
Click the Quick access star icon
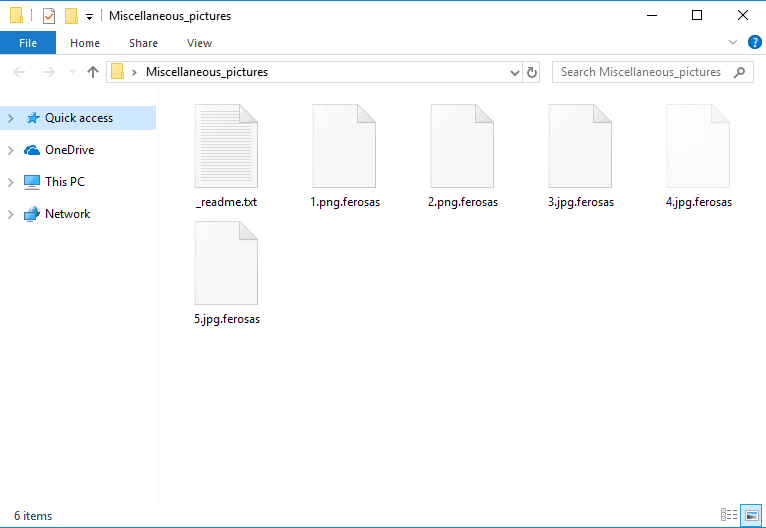(x=33, y=118)
